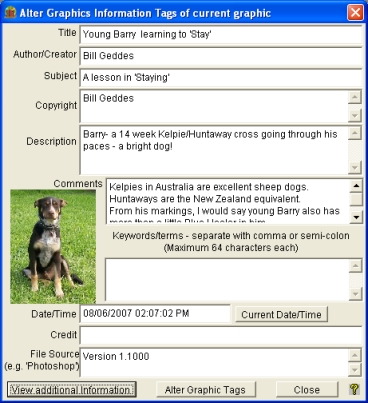The image size is (368, 403).
Task: Click the help question mark icon
Action: tap(354, 389)
